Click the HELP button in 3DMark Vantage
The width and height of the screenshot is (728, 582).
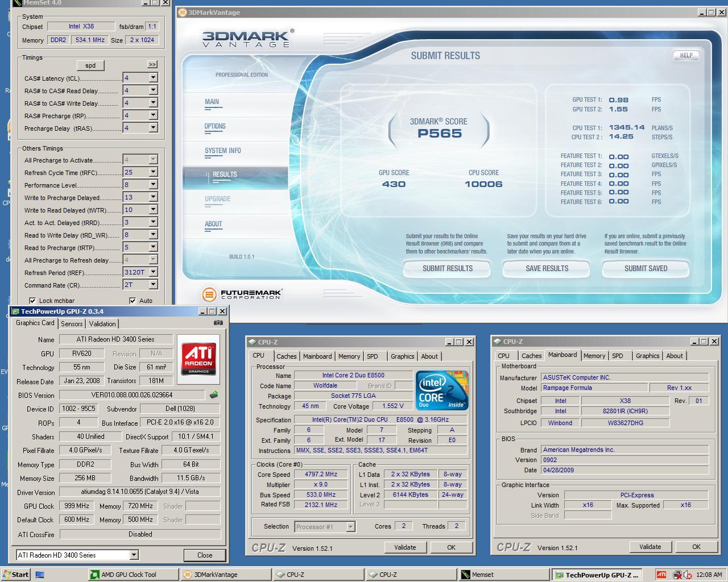686,55
